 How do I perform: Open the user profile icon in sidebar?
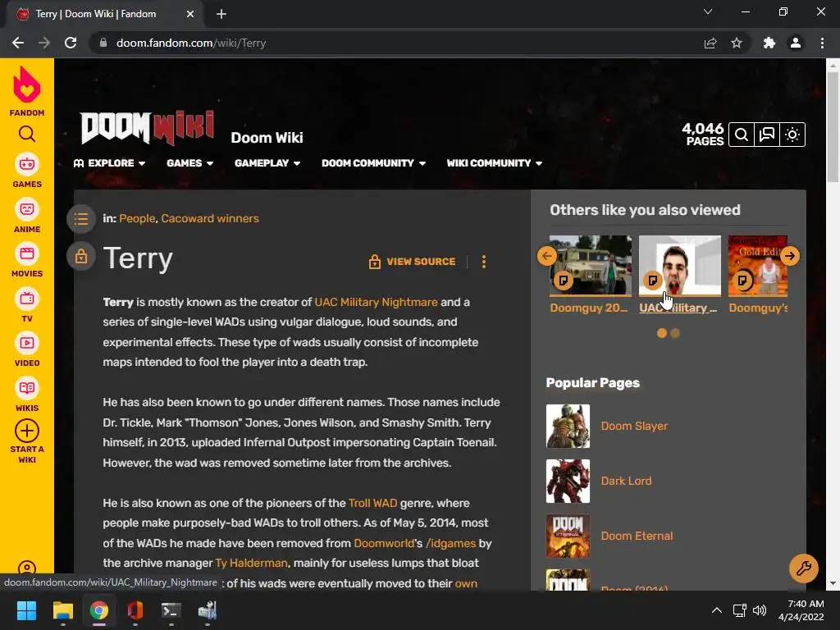pos(27,568)
